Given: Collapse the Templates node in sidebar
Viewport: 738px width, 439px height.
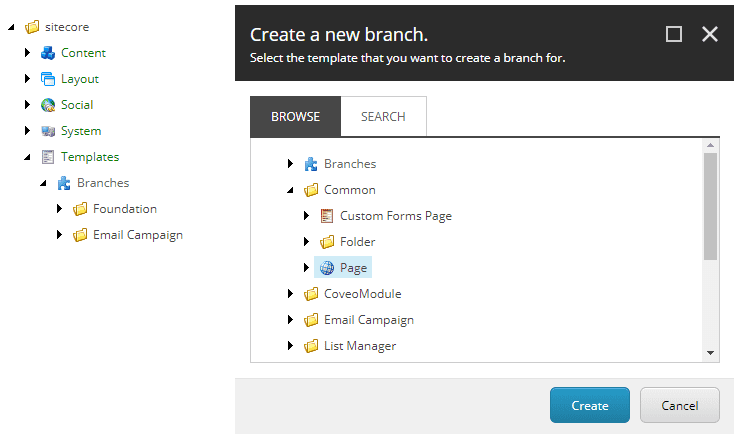Looking at the screenshot, I should click(x=27, y=157).
